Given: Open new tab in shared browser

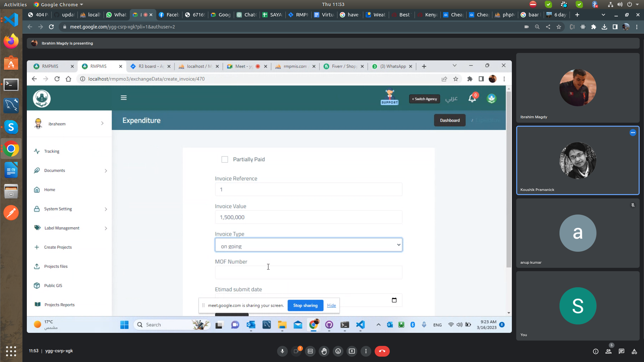Looking at the screenshot, I should click(x=424, y=67).
